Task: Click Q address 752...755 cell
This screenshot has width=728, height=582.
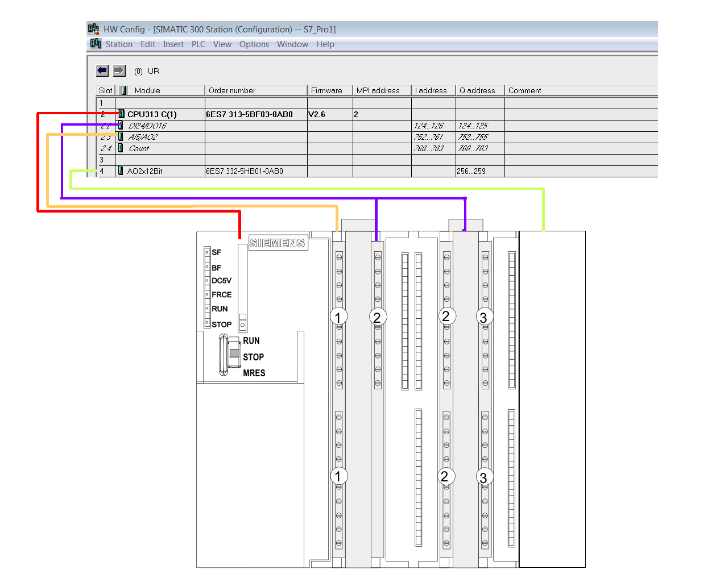Action: [480, 137]
